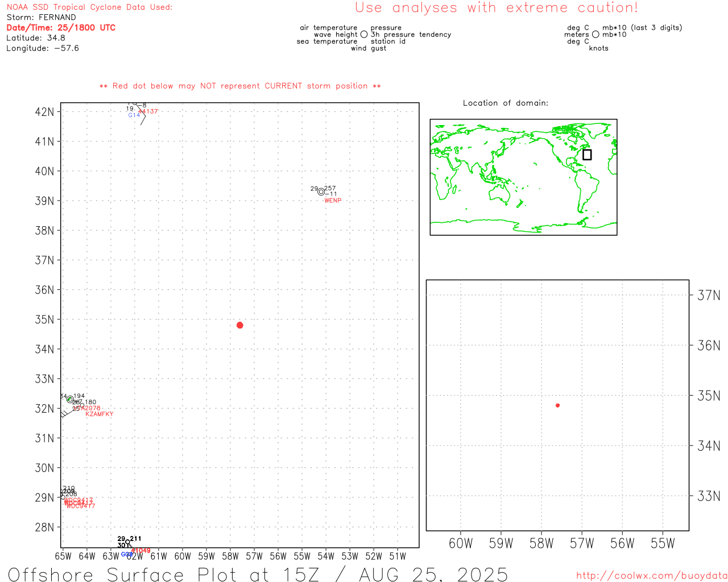728x582 pixels.
Task: Click the 257 pressure value near WENP
Action: point(330,188)
